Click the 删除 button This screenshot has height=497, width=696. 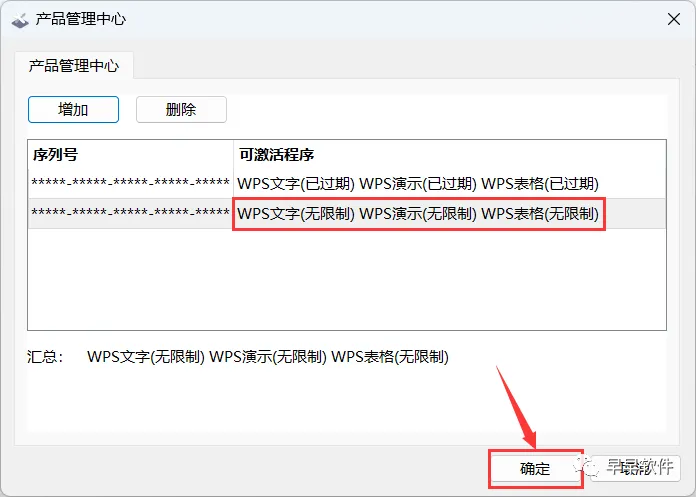[x=181, y=109]
